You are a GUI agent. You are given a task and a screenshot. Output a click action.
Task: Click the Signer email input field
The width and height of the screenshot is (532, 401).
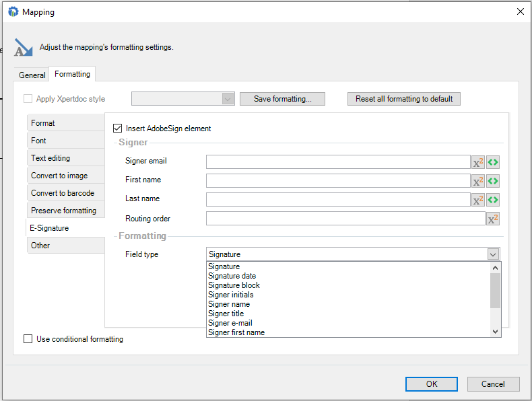pyautogui.click(x=338, y=162)
